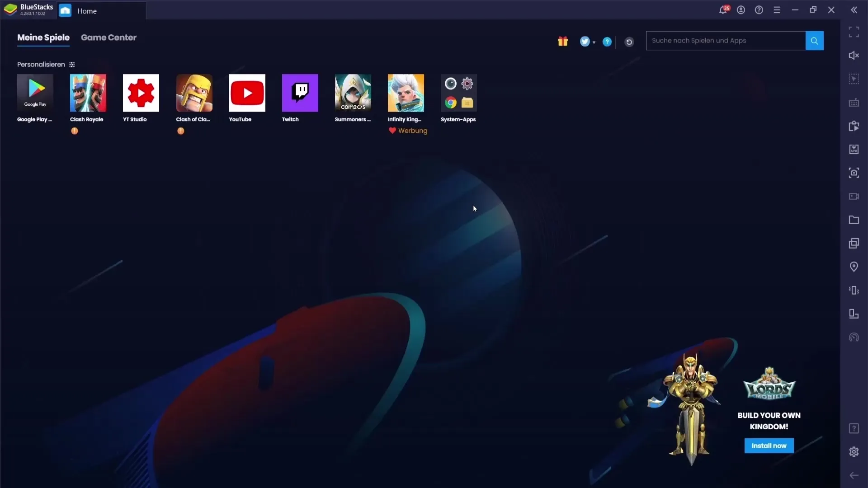Collapse the right sidebar with double chevron
The image size is (868, 488).
pos(854,10)
